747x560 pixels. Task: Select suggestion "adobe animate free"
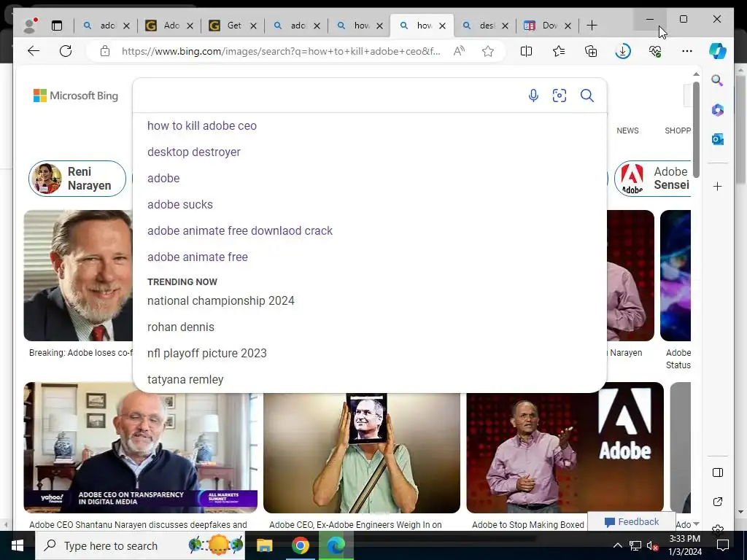click(x=197, y=257)
